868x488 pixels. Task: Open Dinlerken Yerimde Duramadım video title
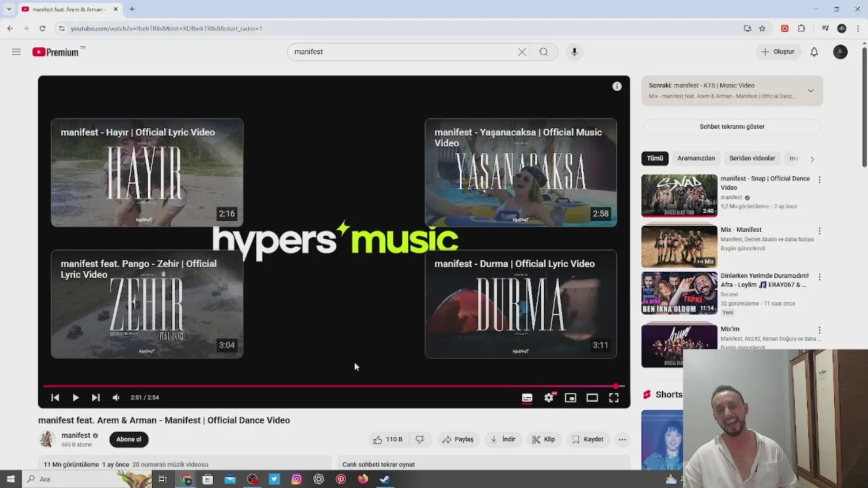[x=764, y=281]
